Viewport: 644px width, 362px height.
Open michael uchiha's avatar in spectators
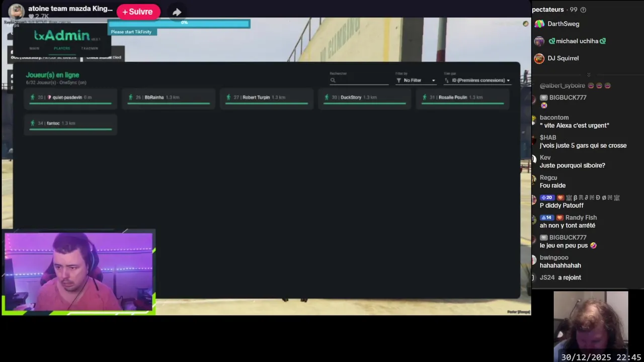point(539,41)
